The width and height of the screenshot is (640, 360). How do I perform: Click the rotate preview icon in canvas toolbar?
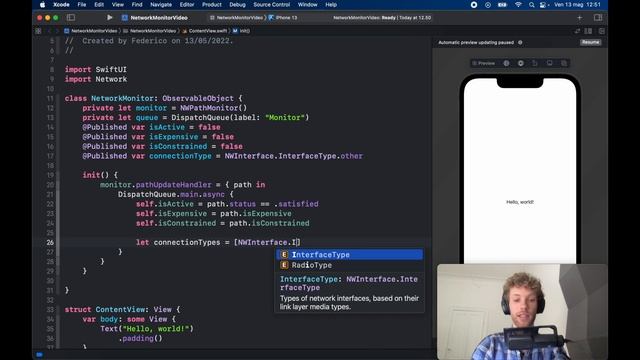535,63
